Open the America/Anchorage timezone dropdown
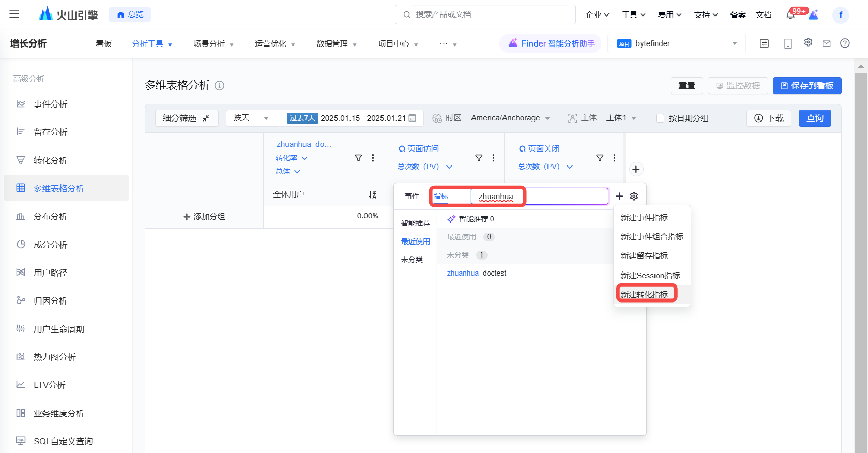This screenshot has width=868, height=453. [510, 118]
